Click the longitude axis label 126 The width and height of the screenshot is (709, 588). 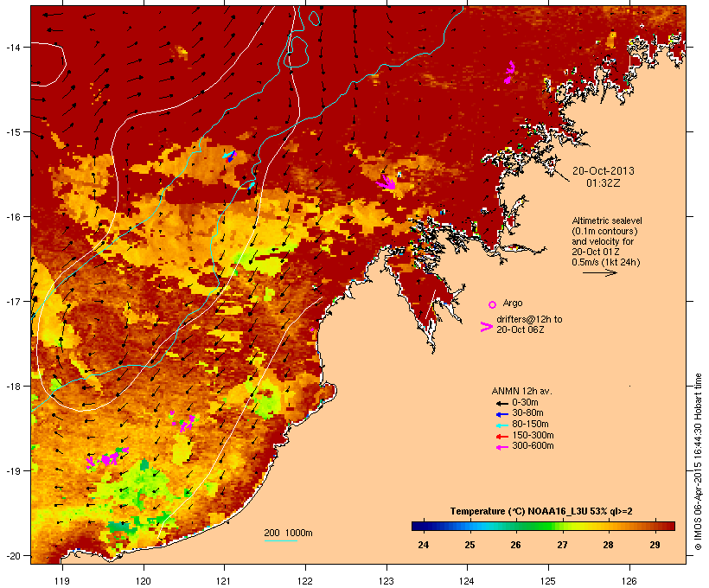[x=629, y=581]
